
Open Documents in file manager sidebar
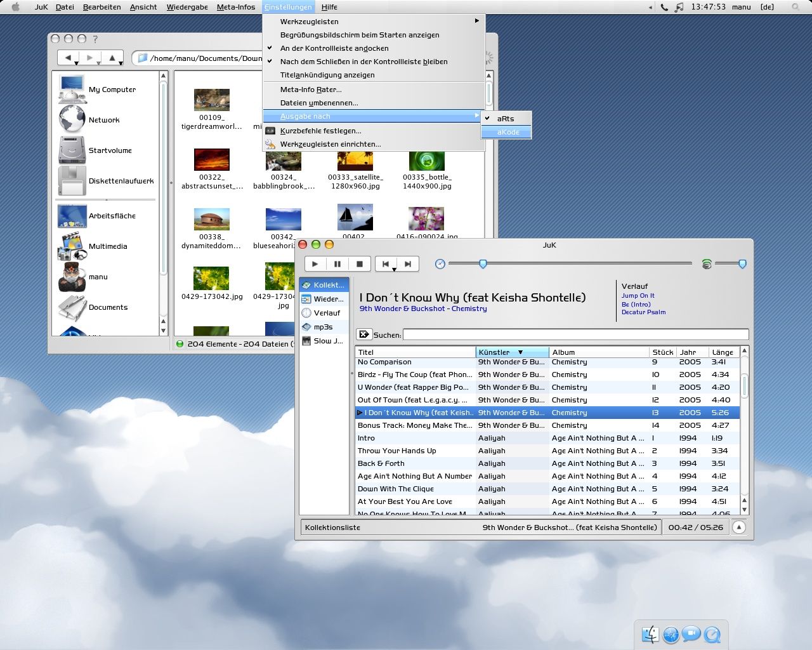click(x=93, y=307)
